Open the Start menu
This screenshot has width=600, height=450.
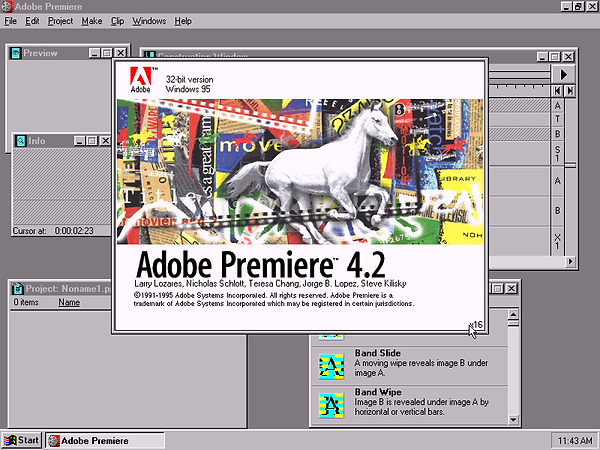point(21,440)
